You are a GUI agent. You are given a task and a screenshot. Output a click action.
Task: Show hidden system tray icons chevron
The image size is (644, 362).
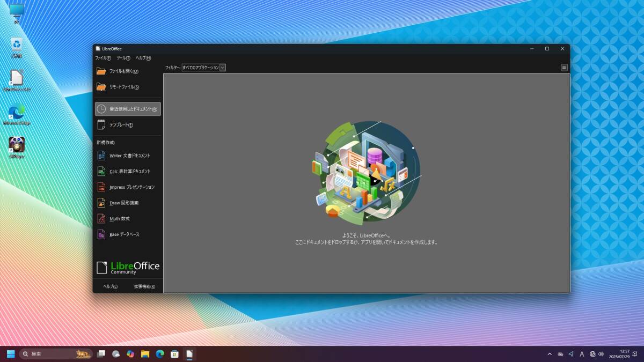549,354
